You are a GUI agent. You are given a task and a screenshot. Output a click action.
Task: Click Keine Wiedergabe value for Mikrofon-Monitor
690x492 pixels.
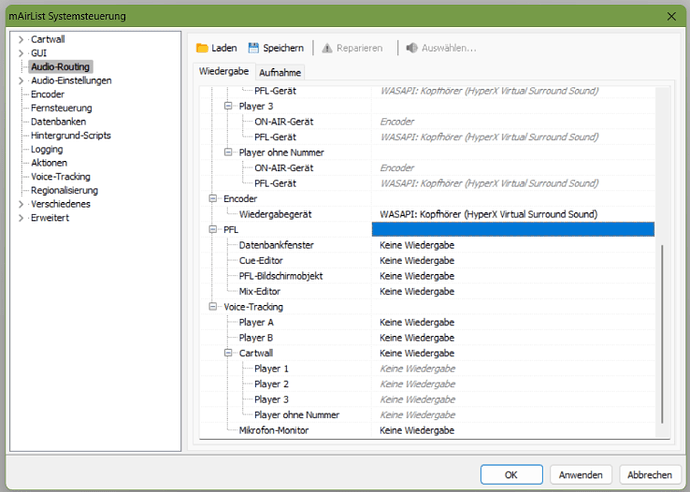coord(417,430)
